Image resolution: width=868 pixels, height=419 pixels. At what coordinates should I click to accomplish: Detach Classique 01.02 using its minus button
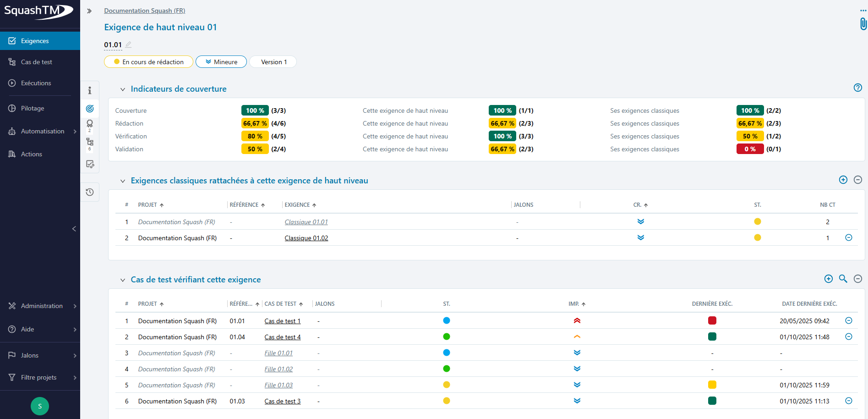(x=849, y=237)
